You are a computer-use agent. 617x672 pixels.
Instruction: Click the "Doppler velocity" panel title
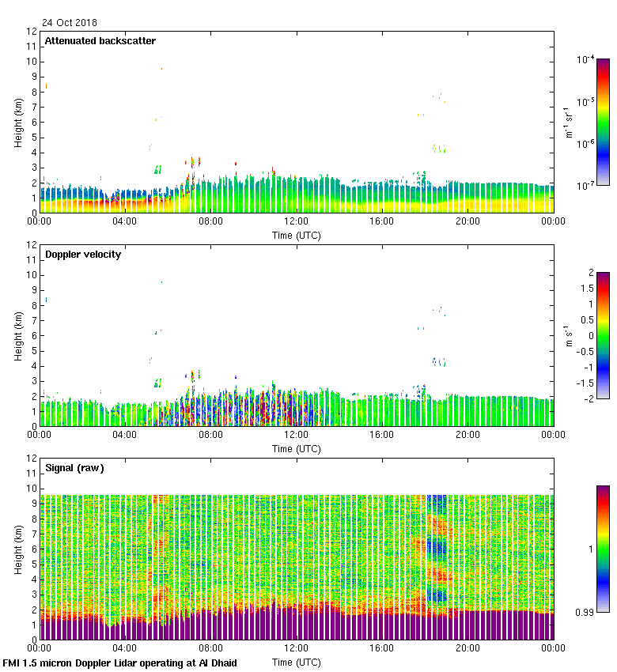[82, 255]
